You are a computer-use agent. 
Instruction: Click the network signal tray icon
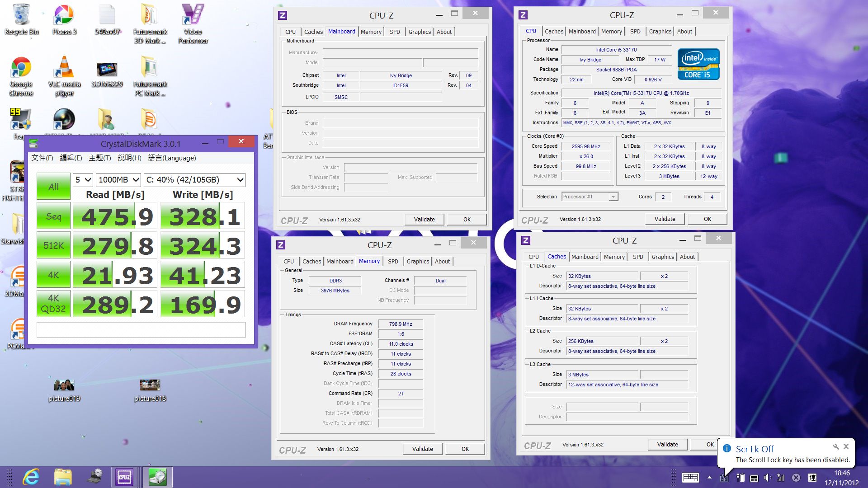[781, 478]
